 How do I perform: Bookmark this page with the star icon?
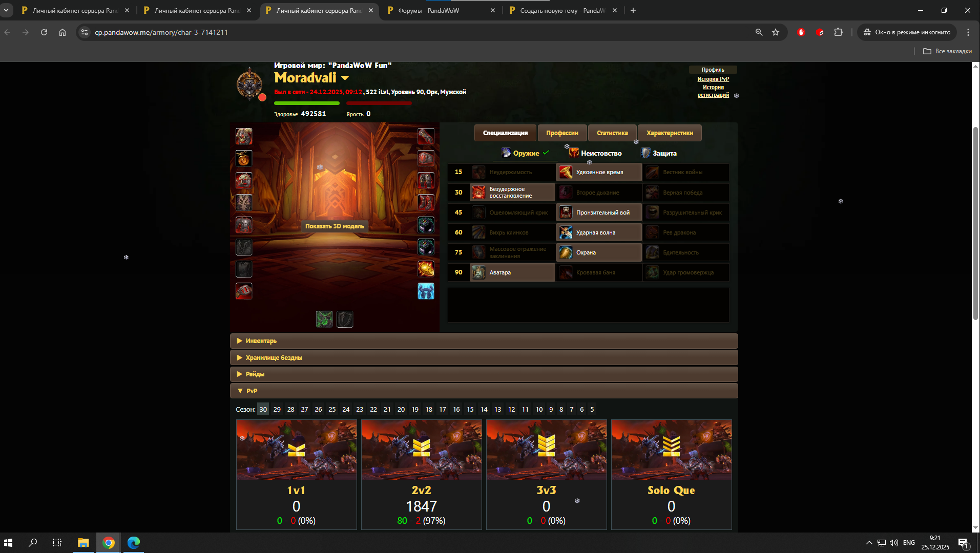click(x=776, y=32)
